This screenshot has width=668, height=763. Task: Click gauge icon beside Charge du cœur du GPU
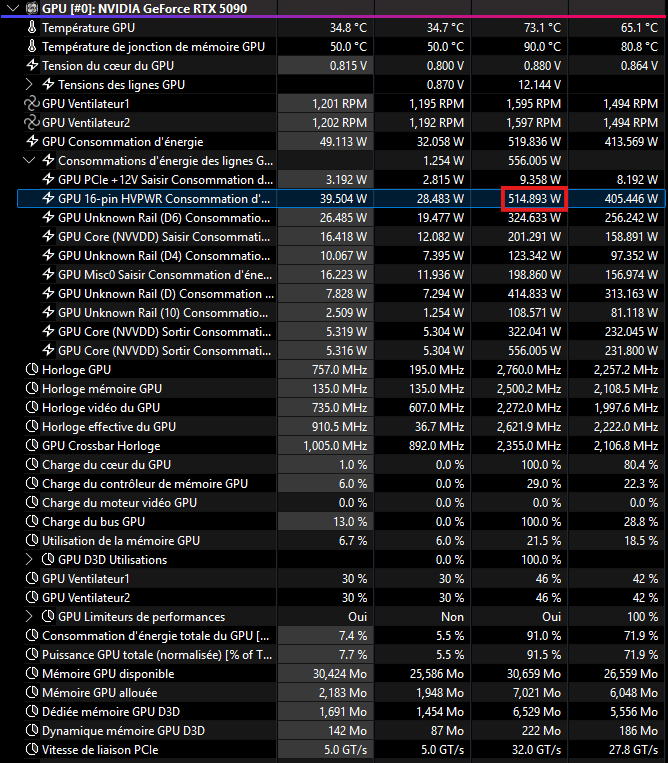point(32,465)
